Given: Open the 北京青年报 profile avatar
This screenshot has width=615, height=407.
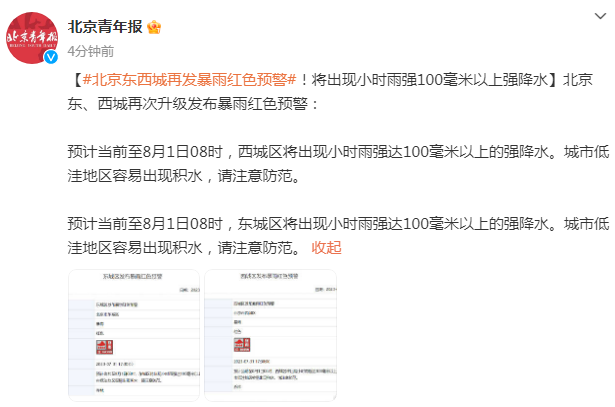Looking at the screenshot, I should 33,37.
